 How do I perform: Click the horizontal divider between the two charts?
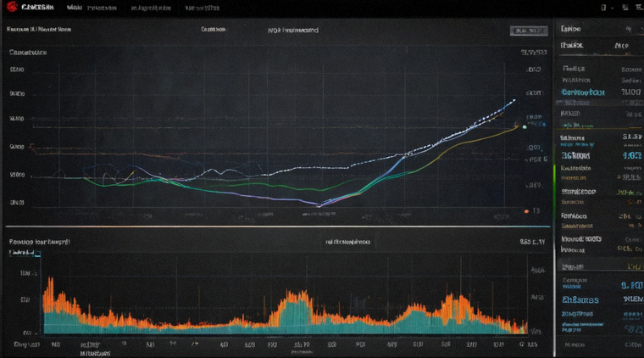click(278, 227)
